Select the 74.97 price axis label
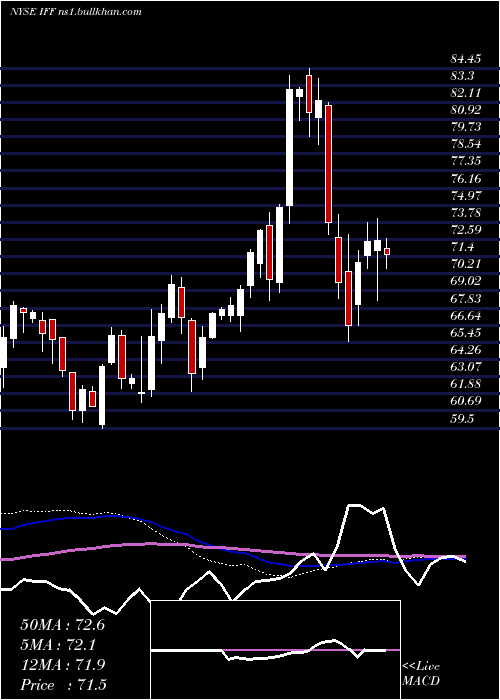The image size is (500, 700). [466, 196]
